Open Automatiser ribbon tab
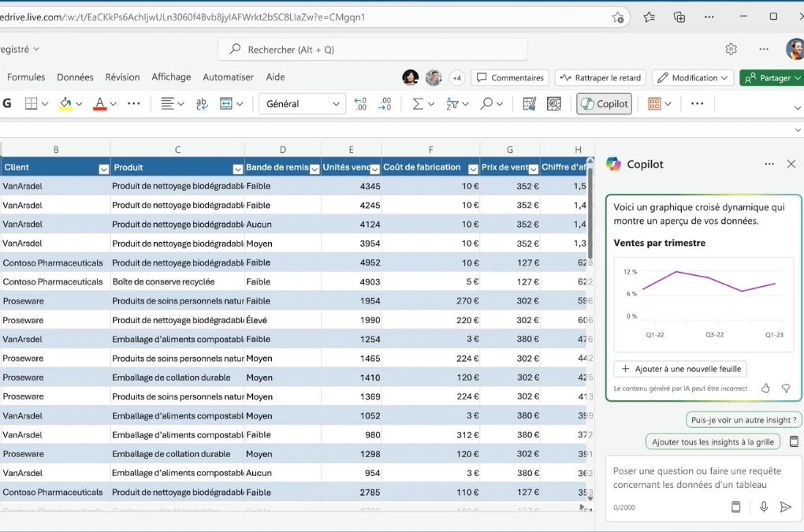 click(228, 77)
